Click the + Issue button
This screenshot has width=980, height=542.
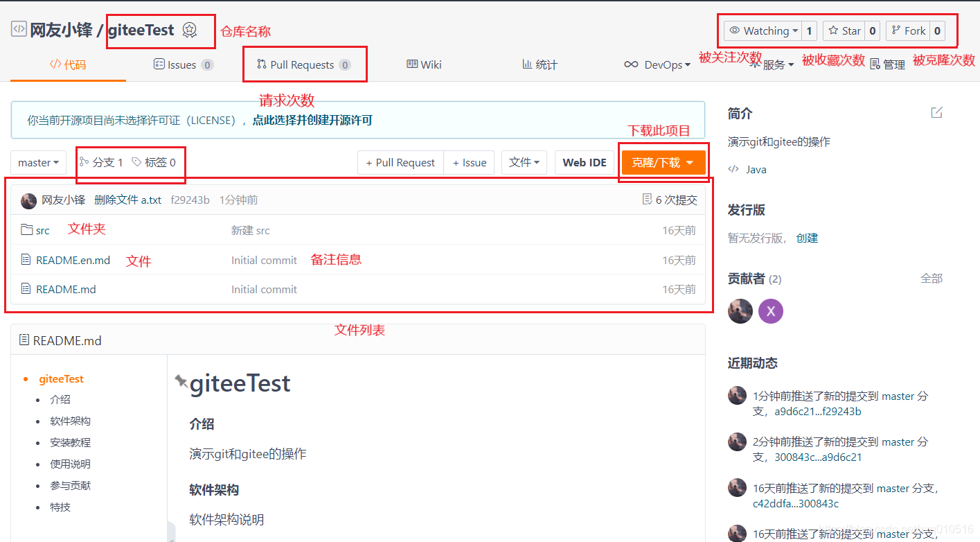pos(469,162)
